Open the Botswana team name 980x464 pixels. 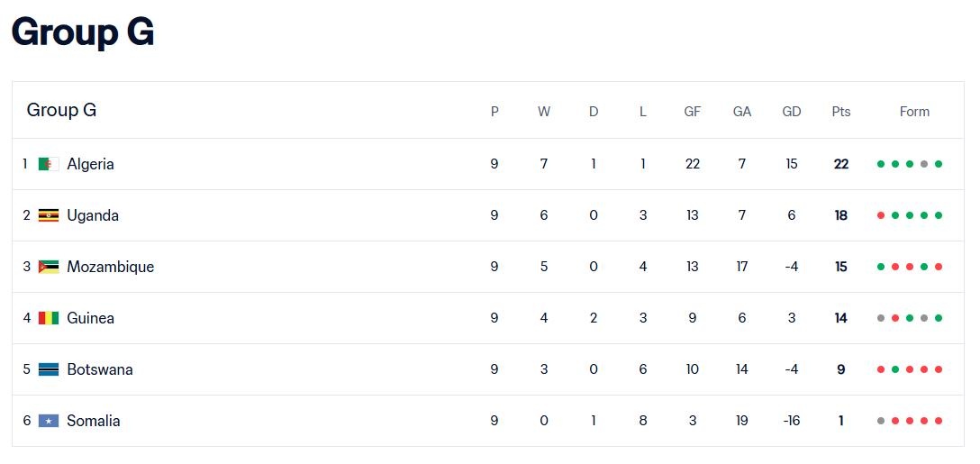coord(99,369)
